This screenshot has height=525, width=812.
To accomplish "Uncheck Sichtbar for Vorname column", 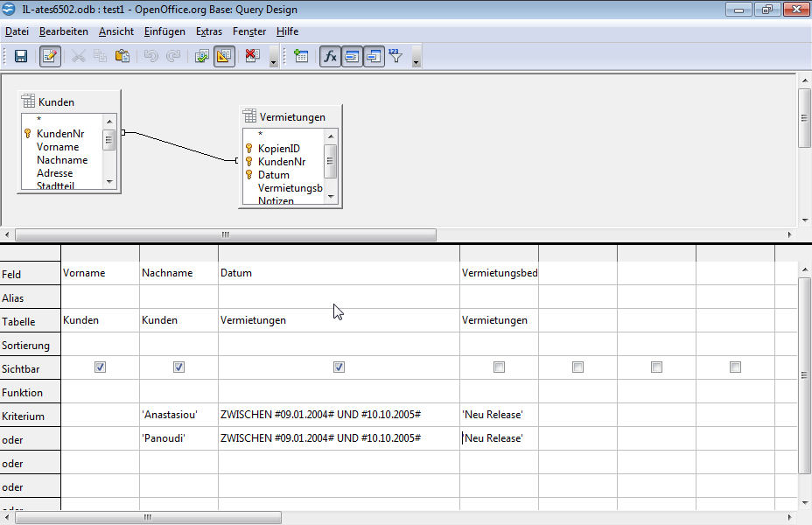I will point(100,367).
